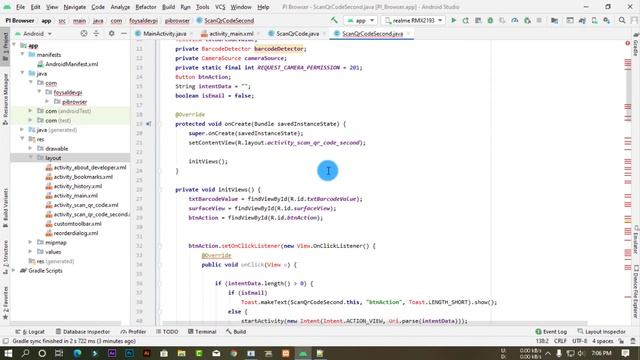
Task: Click 4 spaces indent setting in status bar
Action: (602, 341)
